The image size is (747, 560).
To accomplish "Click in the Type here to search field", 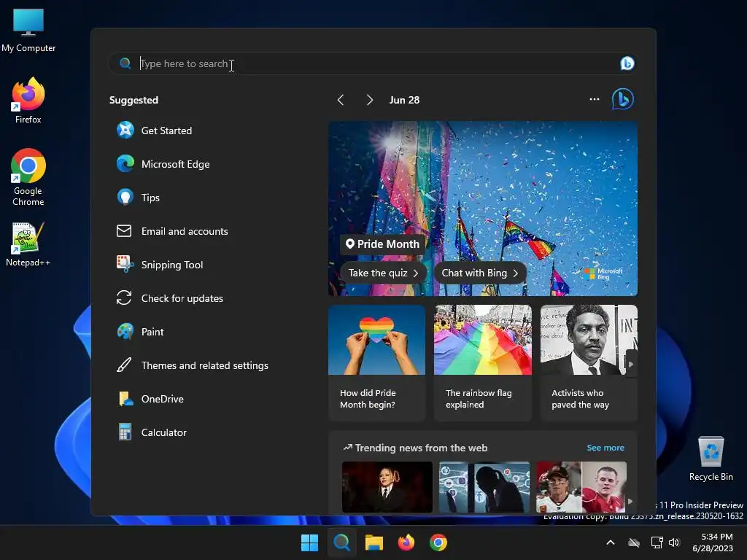I will click(374, 63).
